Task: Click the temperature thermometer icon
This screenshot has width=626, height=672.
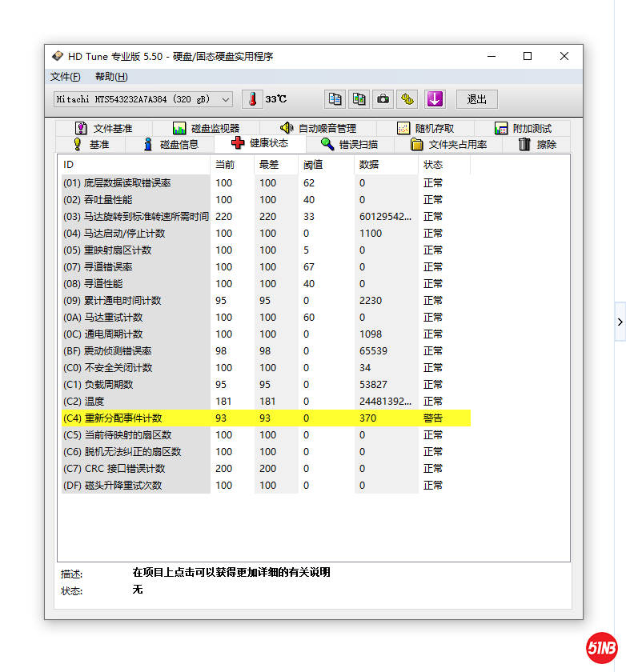Action: click(252, 99)
